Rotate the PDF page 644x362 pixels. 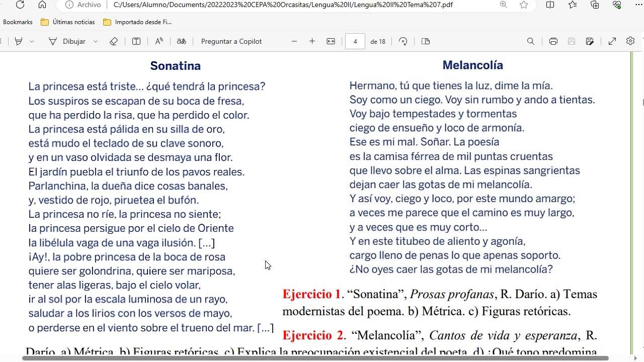403,41
